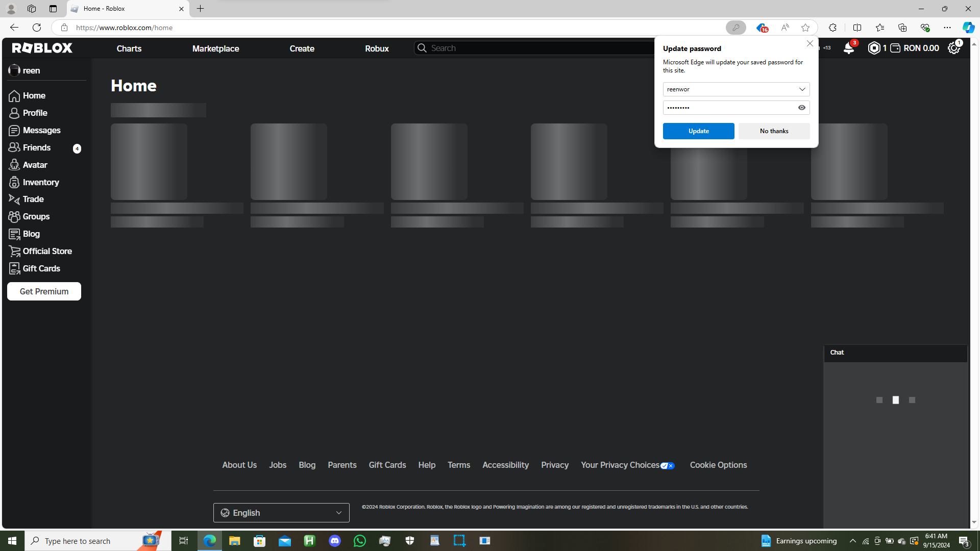Decline with No thanks button
Viewport: 980px width, 551px height.
click(x=774, y=131)
